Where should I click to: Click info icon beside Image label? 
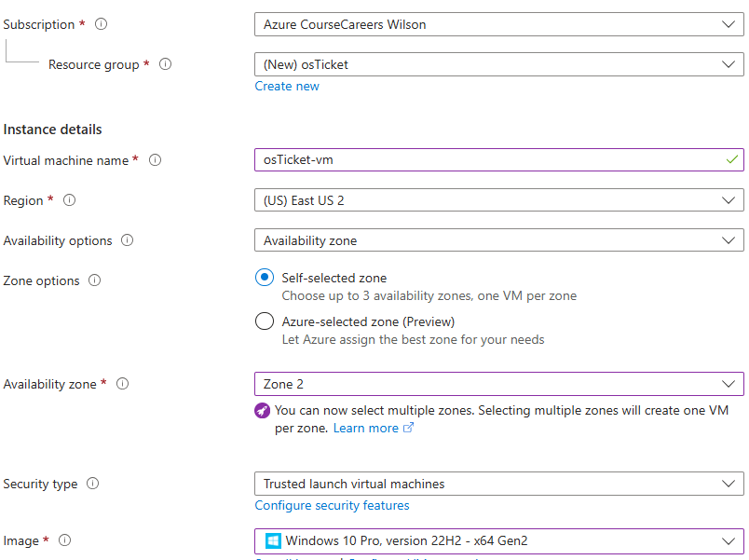coord(64,540)
